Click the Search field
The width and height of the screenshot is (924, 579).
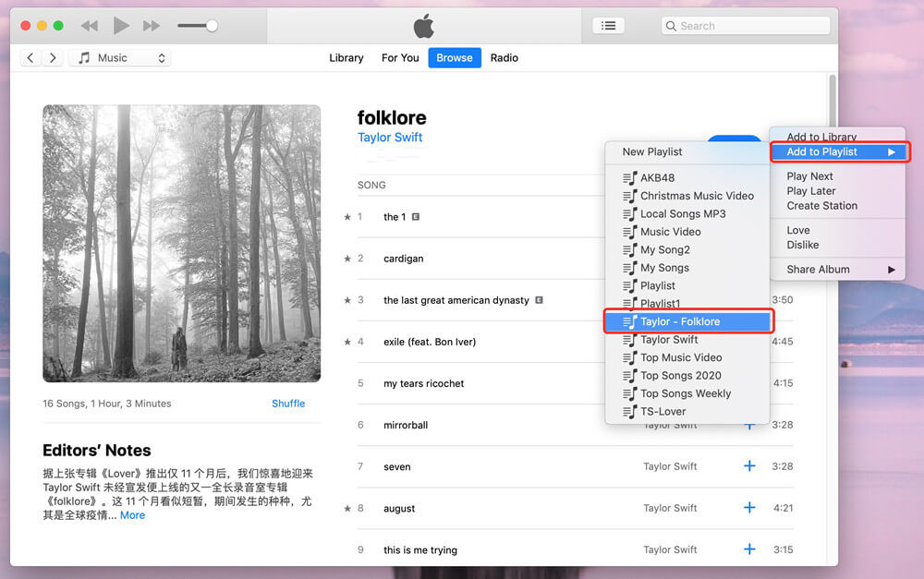[x=746, y=25]
